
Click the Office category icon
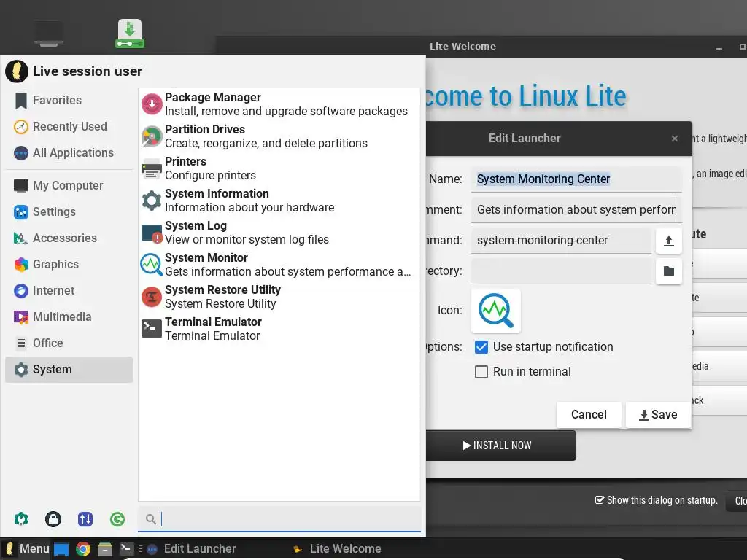click(21, 343)
